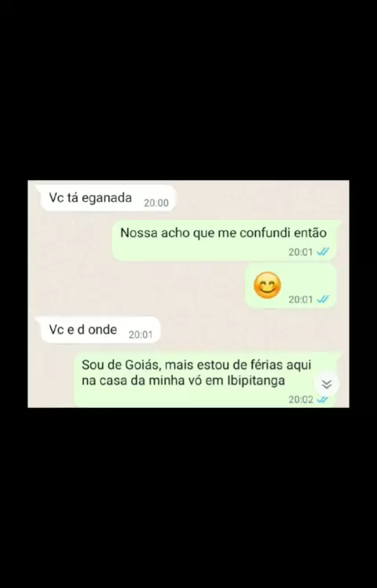This screenshot has width=377, height=588.
Task: Click the word 'Ibipitanga' in the last message
Action: [256, 381]
